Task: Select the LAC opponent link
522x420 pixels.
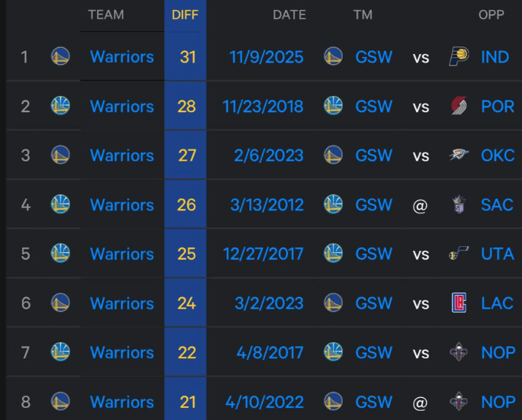Action: (x=497, y=303)
